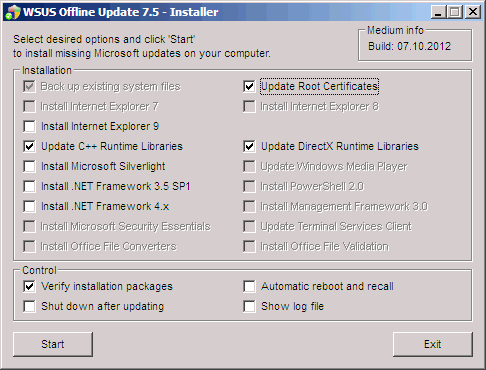Click the disabled maximize button in the title bar

point(455,12)
